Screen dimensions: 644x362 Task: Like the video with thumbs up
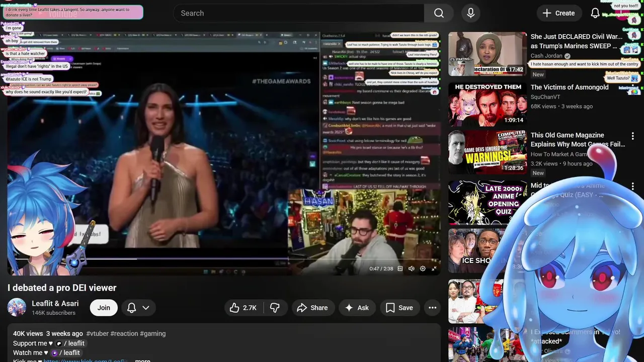click(244, 308)
